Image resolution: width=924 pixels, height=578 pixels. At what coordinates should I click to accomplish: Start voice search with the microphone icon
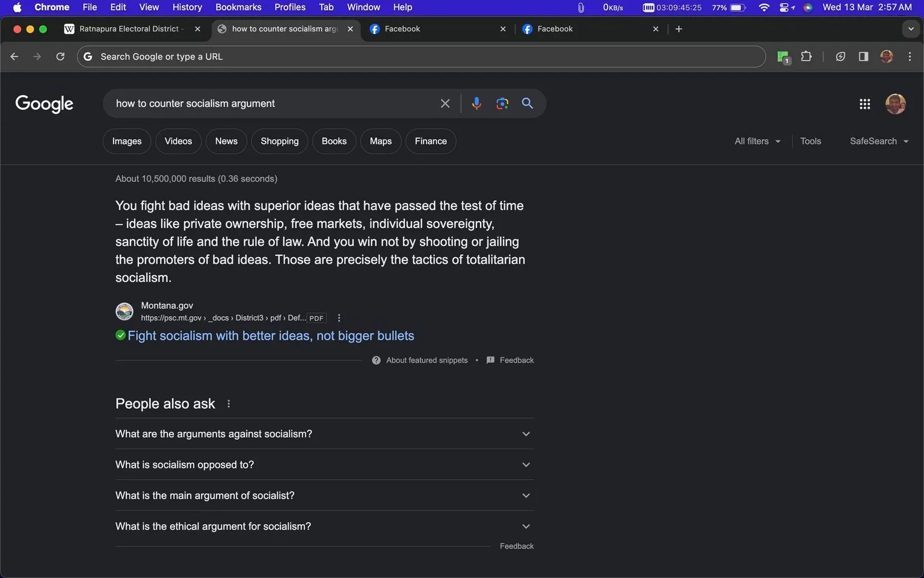tap(476, 104)
